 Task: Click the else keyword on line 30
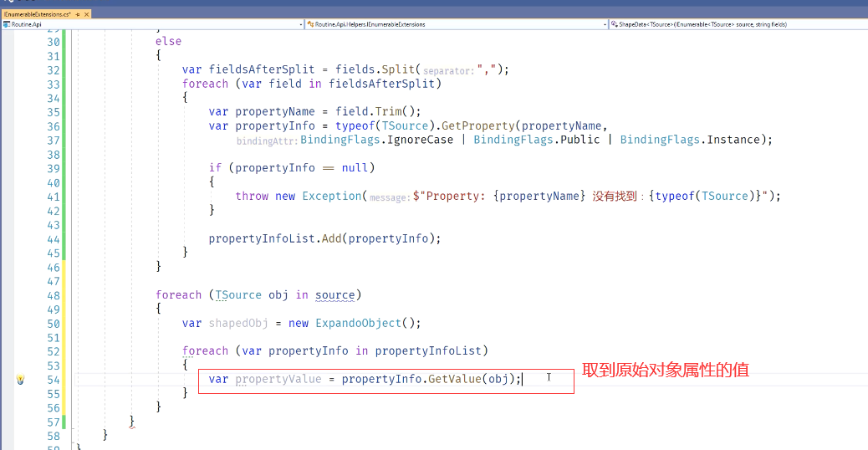168,42
